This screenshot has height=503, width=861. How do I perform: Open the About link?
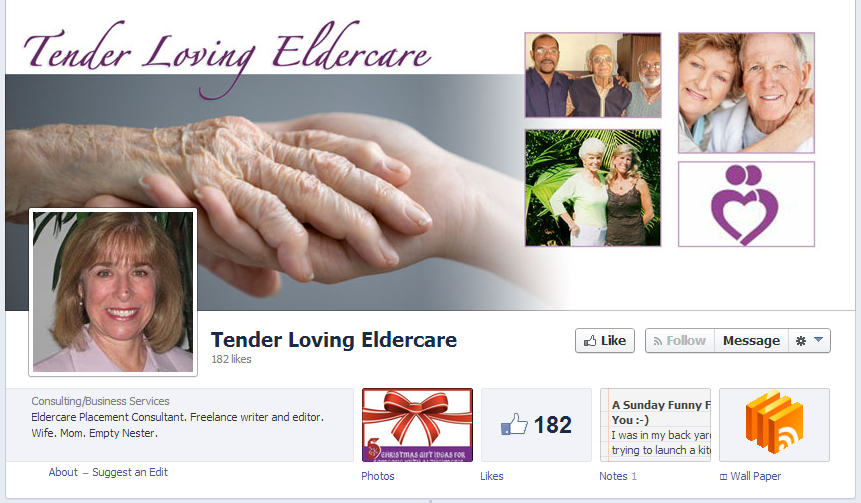pyautogui.click(x=63, y=472)
